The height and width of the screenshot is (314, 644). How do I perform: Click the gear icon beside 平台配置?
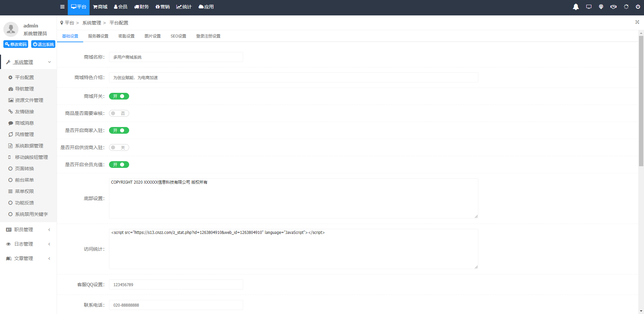(x=10, y=77)
